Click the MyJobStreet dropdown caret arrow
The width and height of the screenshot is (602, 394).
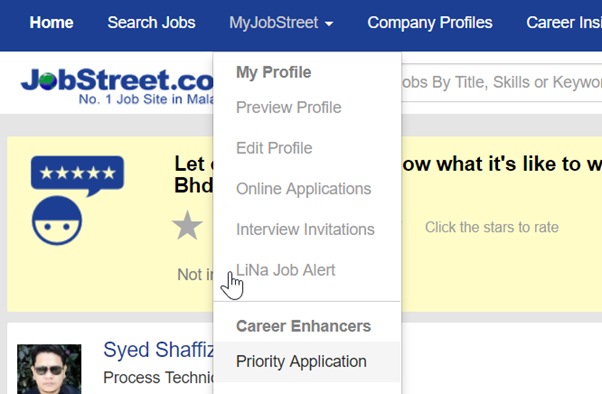click(329, 24)
